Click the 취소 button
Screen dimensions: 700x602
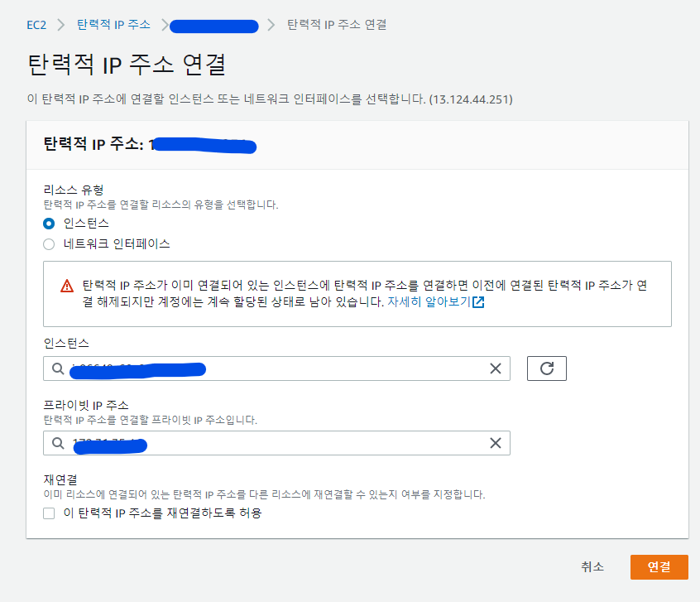[592, 567]
